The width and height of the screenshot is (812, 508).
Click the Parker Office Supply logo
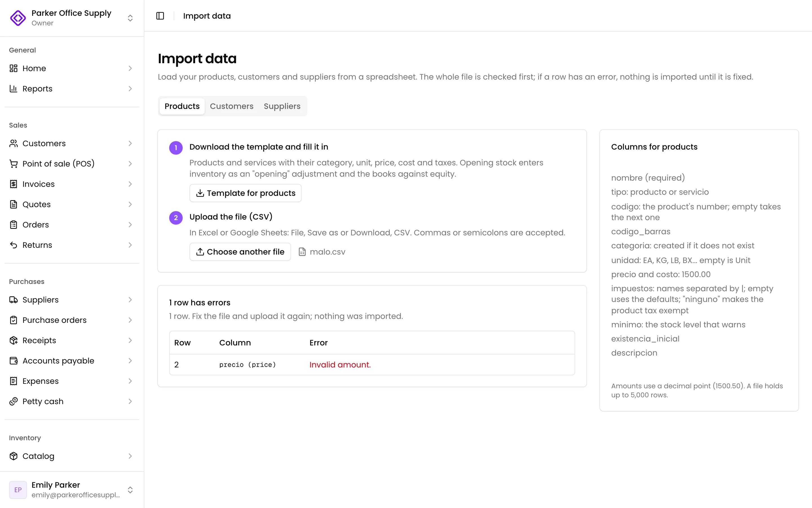coord(18,18)
